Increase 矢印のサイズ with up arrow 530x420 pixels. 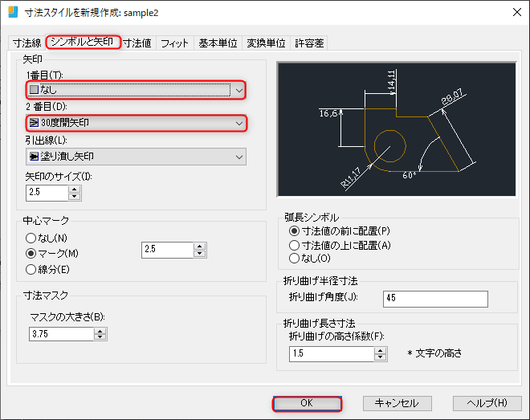75,189
